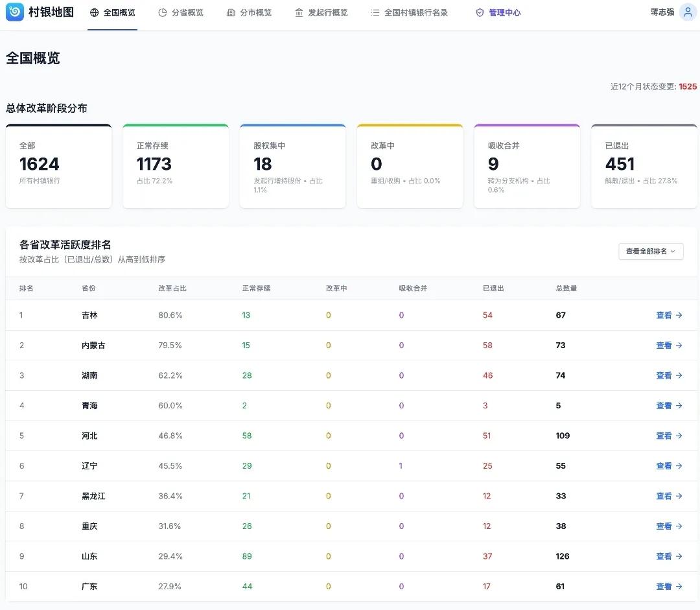This screenshot has width=700, height=610.
Task: Click the bank icon for 发起行概览
Action: 299,13
